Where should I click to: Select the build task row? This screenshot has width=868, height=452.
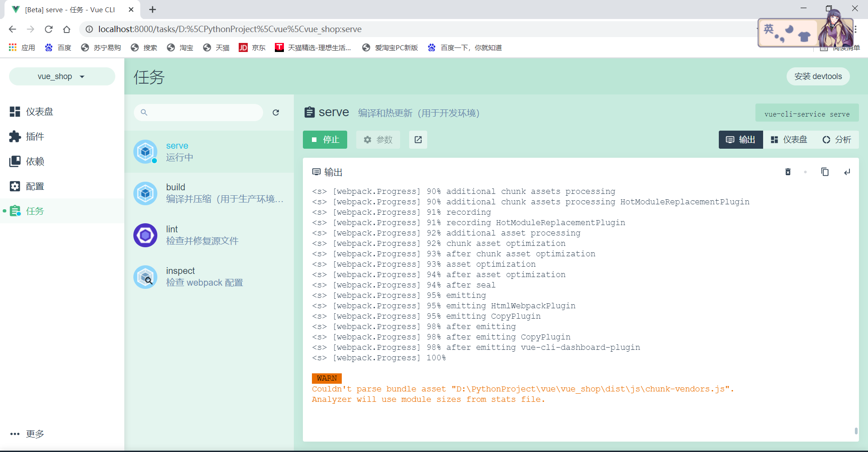click(209, 193)
